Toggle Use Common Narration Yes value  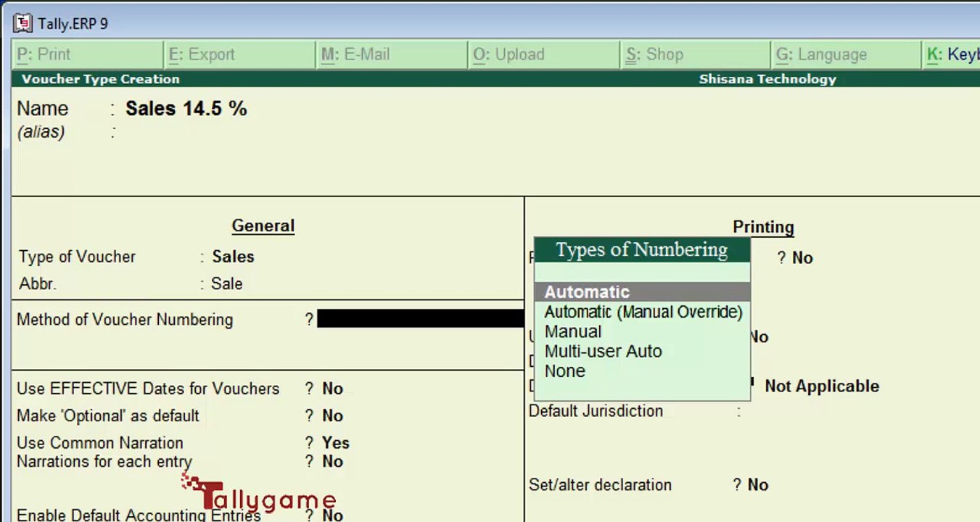click(x=336, y=443)
